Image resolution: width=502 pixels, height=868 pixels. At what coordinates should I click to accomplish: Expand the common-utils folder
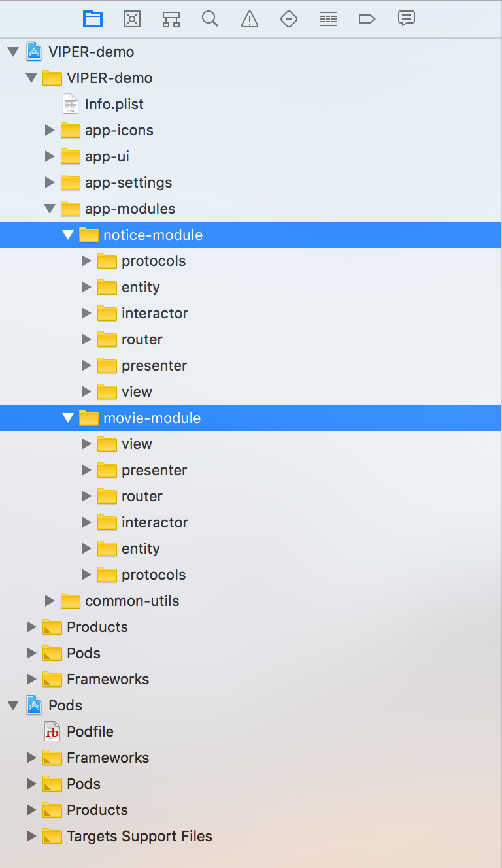(50, 601)
